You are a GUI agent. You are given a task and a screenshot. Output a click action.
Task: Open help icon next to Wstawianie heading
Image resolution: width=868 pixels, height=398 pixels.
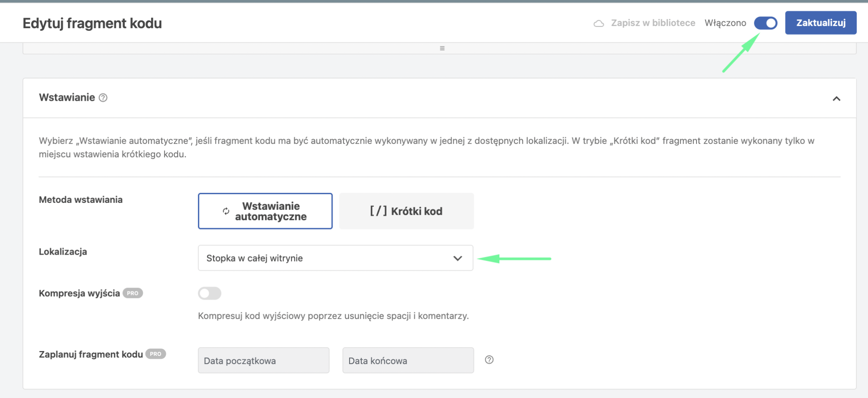[103, 98]
